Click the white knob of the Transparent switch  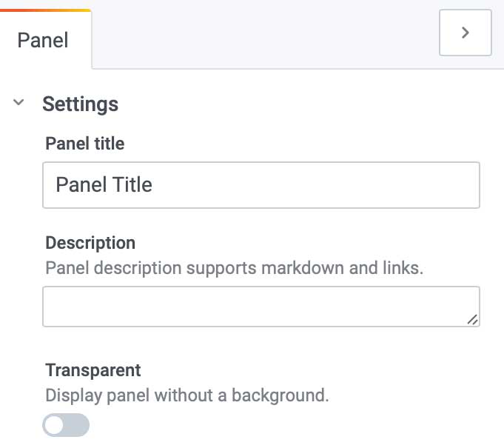click(55, 425)
